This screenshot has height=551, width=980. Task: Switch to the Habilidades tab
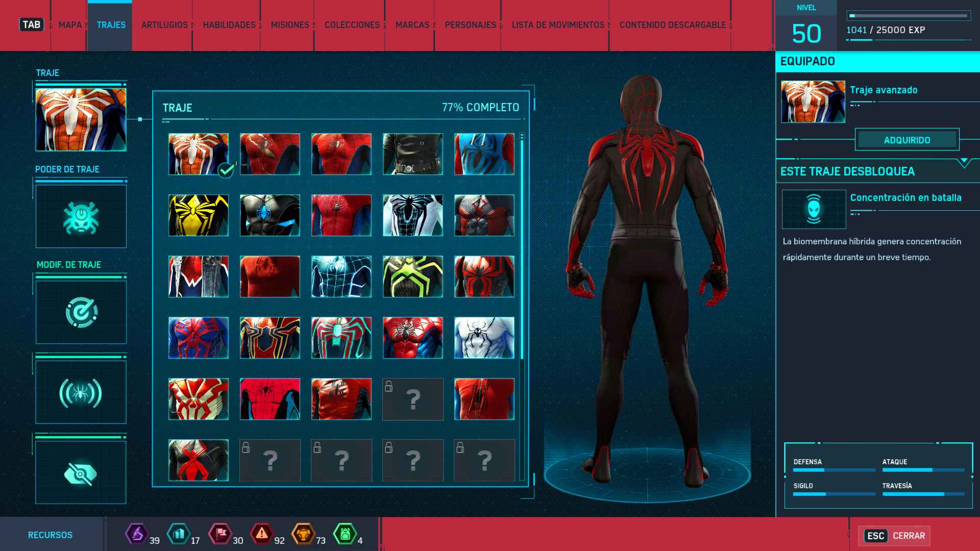[x=229, y=25]
